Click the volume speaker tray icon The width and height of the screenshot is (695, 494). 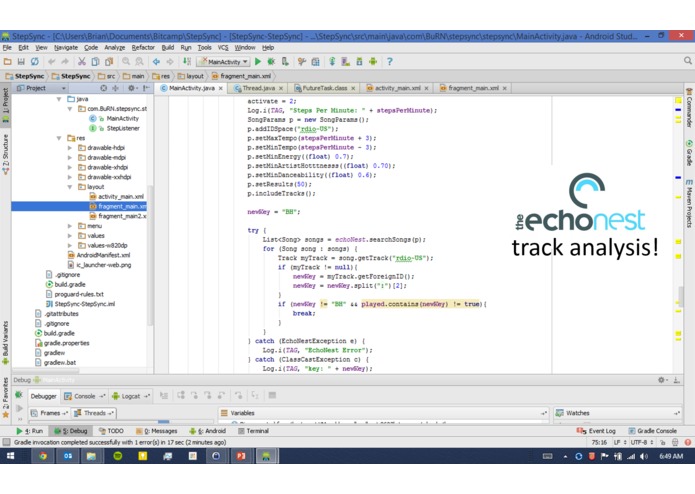[x=644, y=456]
